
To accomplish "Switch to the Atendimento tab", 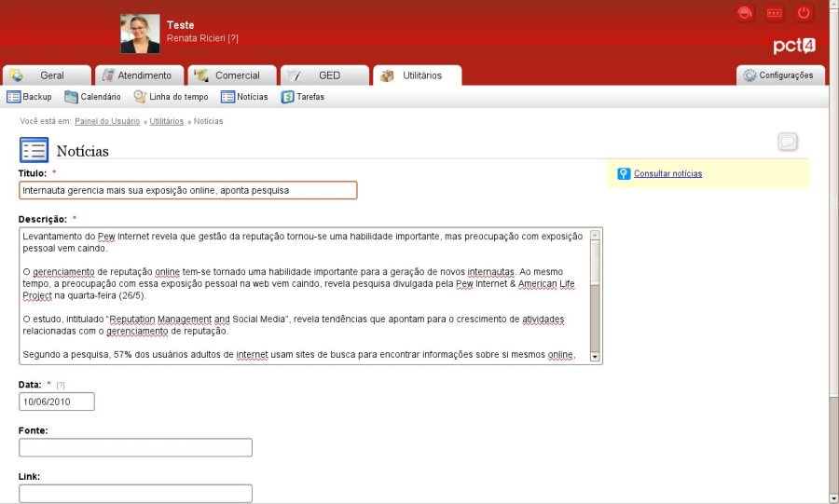I will click(140, 75).
